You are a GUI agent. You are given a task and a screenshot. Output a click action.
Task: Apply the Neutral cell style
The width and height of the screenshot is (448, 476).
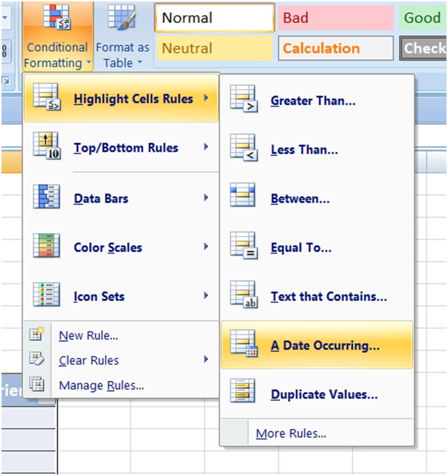(x=214, y=48)
